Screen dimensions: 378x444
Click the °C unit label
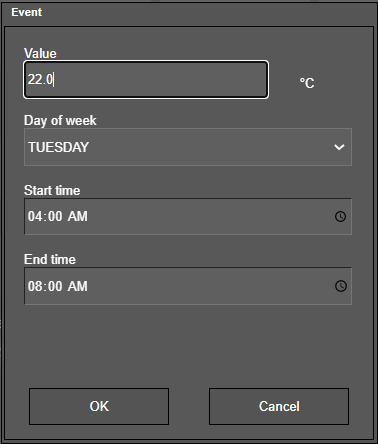coord(307,83)
